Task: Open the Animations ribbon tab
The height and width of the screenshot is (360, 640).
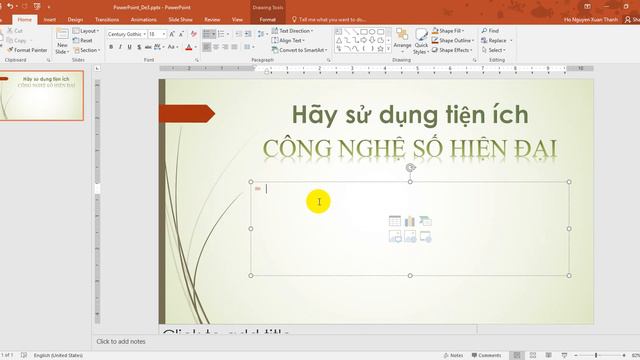Action: pos(143,19)
